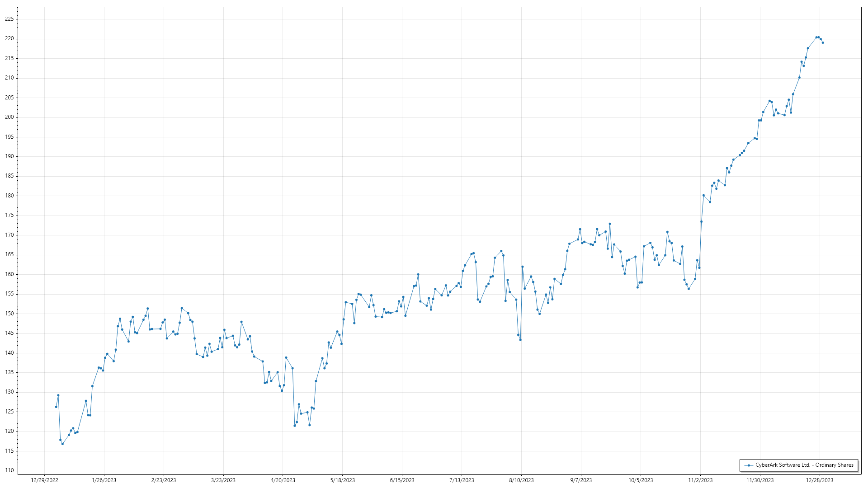Click the 110 value on the y-axis

tap(9, 470)
